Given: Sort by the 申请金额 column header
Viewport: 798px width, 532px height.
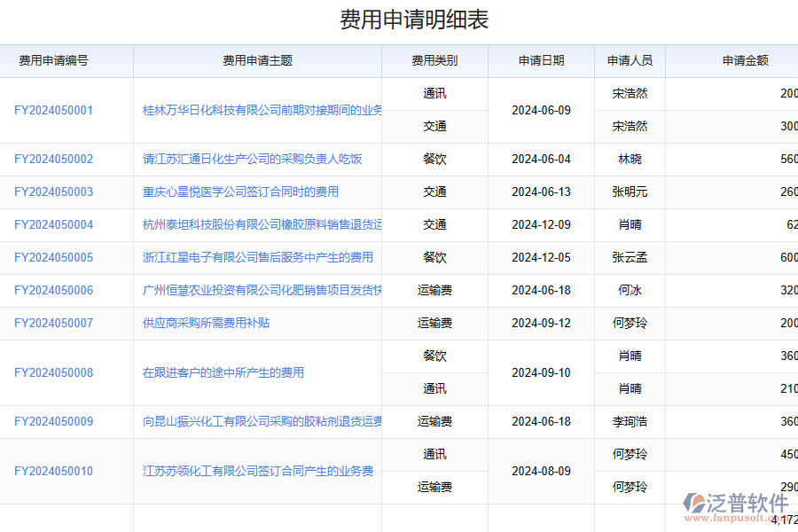Looking at the screenshot, I should point(744,61).
